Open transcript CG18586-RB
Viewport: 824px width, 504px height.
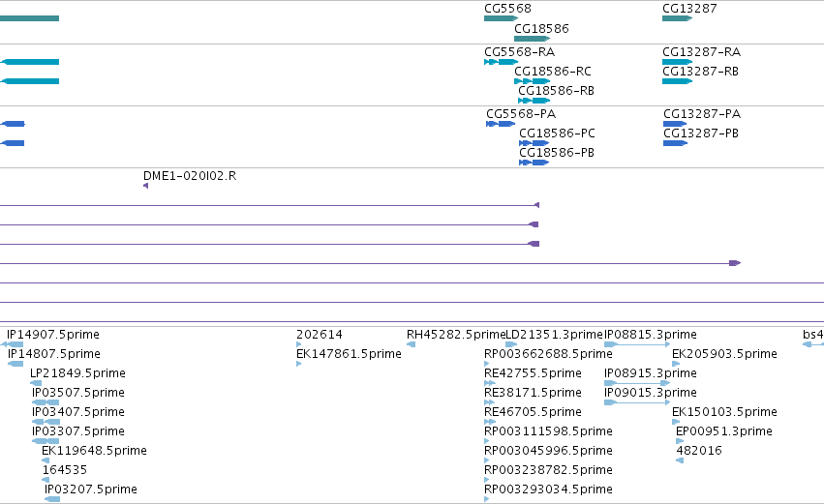[x=534, y=101]
